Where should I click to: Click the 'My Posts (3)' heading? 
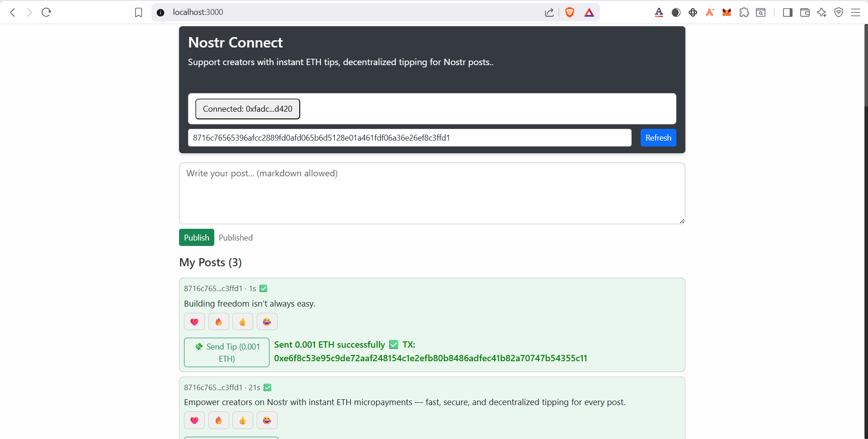pyautogui.click(x=210, y=262)
